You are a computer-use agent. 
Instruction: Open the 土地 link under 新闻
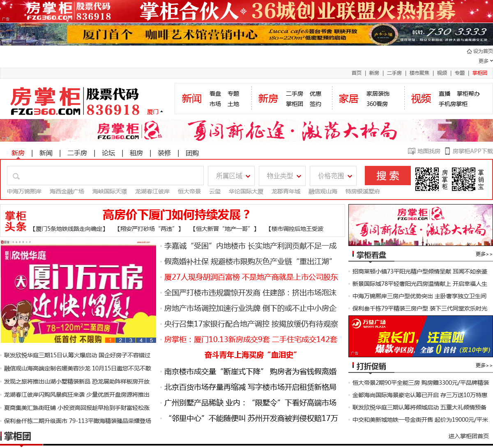(233, 104)
